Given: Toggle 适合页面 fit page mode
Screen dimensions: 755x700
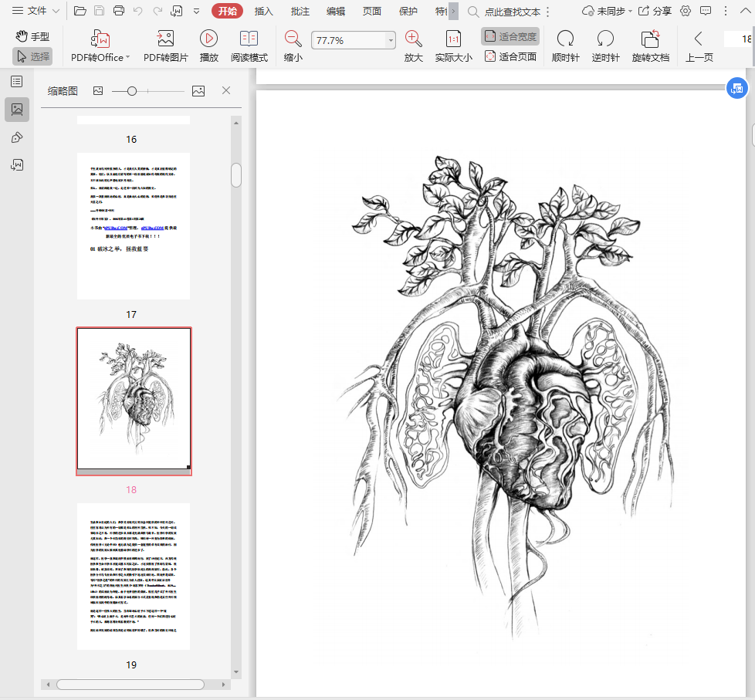Looking at the screenshot, I should (510, 56).
